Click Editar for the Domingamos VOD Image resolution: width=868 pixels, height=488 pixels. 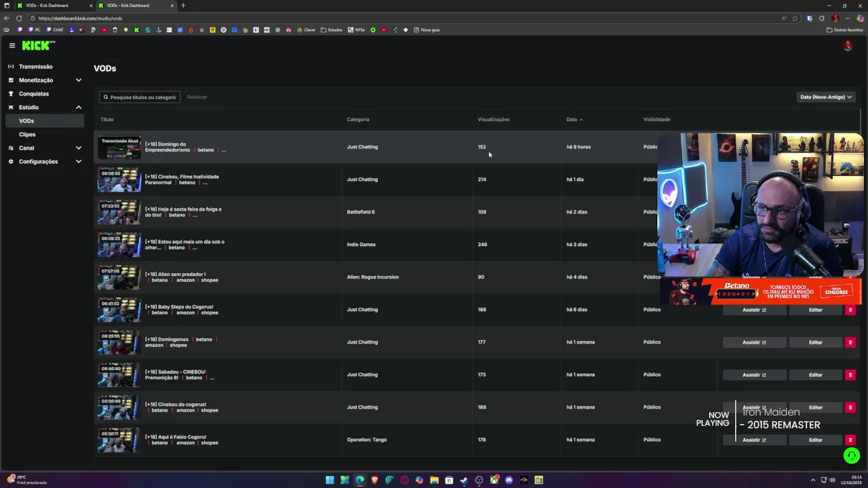(x=815, y=342)
